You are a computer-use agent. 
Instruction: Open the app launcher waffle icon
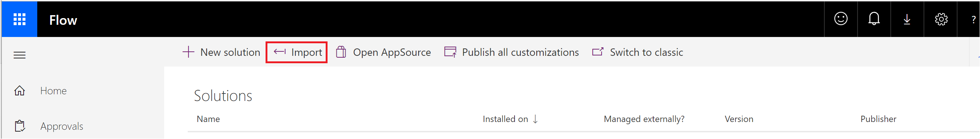pyautogui.click(x=20, y=19)
